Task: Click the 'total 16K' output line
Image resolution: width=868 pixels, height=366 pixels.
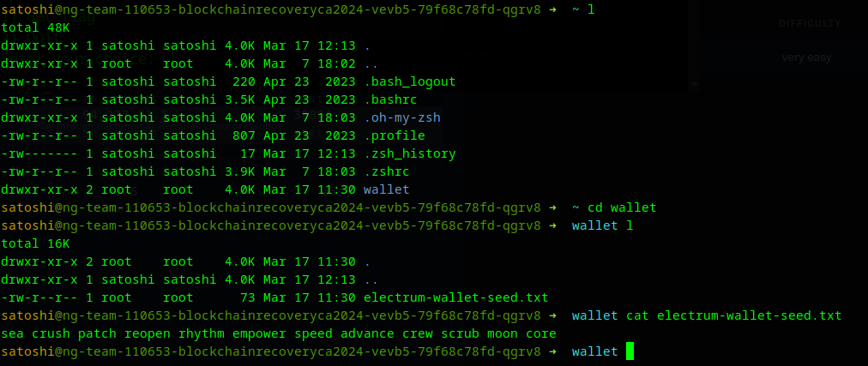Action: [x=36, y=243]
